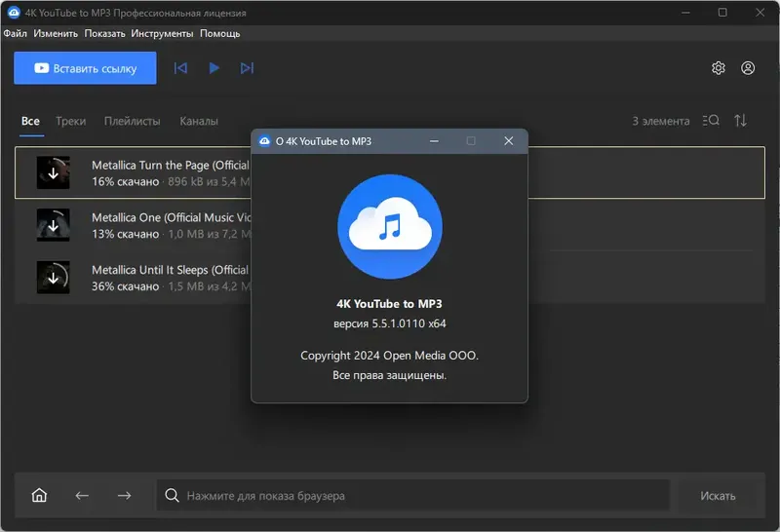Click the browser back arrow
The image size is (780, 532).
point(82,495)
